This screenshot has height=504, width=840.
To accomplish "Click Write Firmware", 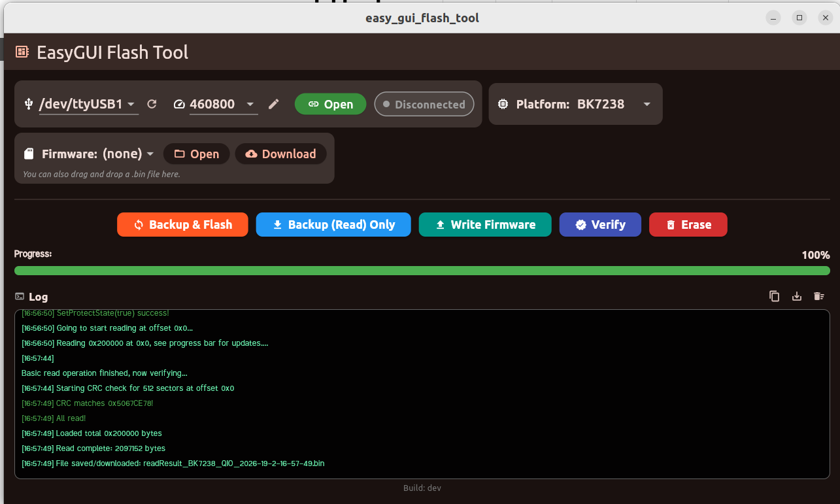I will click(485, 225).
